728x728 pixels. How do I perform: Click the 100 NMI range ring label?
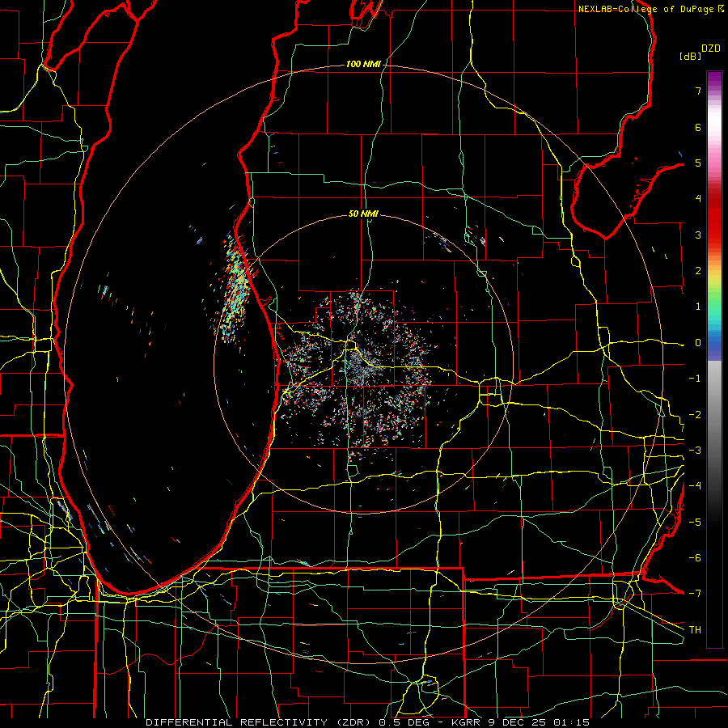363,64
